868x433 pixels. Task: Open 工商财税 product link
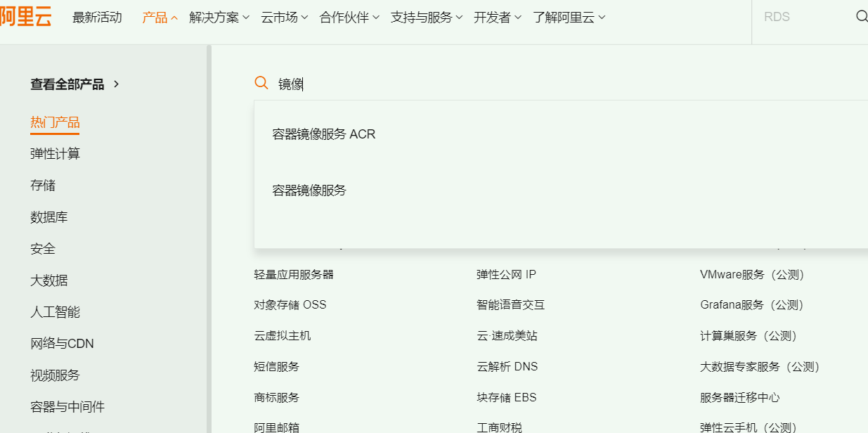tap(499, 427)
